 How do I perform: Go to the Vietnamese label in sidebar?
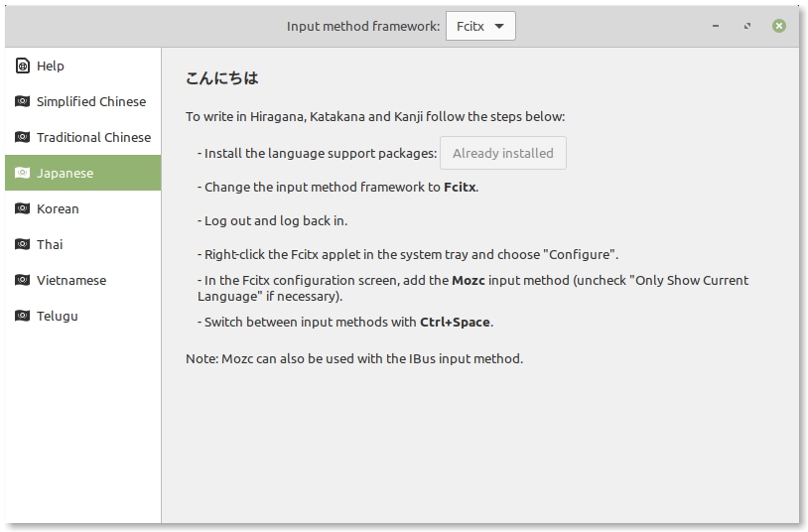click(x=70, y=280)
